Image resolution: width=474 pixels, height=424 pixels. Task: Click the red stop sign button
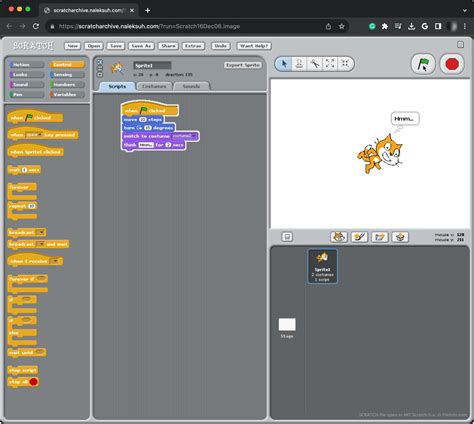452,64
